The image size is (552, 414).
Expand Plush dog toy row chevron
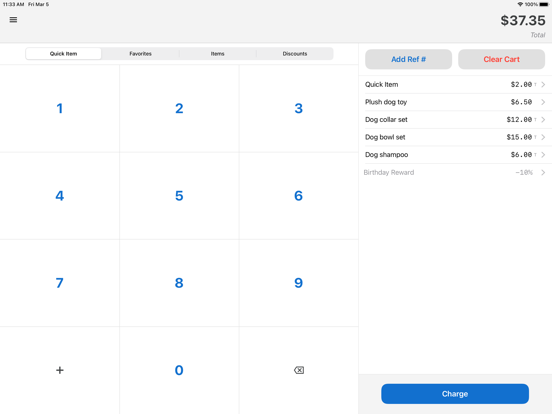point(543,102)
